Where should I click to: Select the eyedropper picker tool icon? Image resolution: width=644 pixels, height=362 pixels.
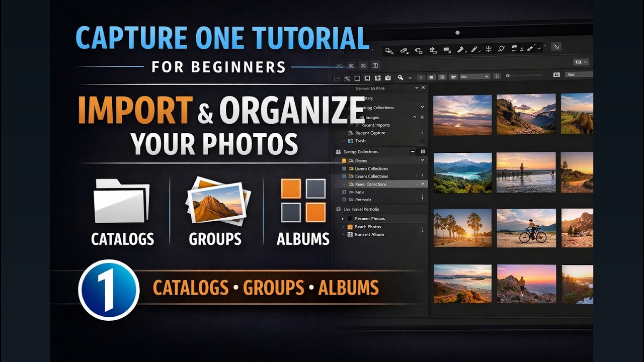coord(460,49)
